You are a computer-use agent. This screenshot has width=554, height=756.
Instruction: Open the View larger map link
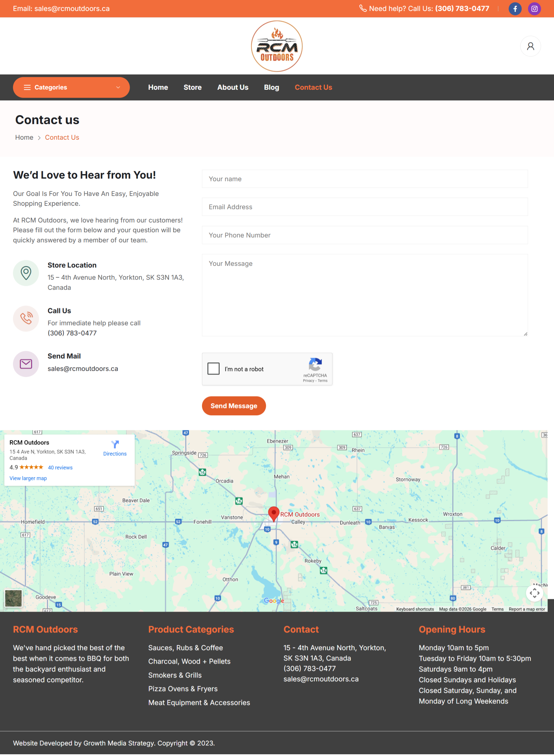point(28,478)
